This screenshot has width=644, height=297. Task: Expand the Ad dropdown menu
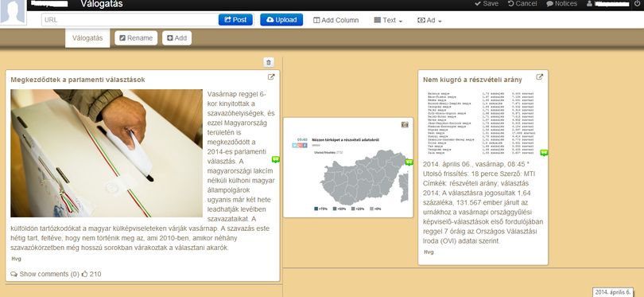tap(429, 20)
